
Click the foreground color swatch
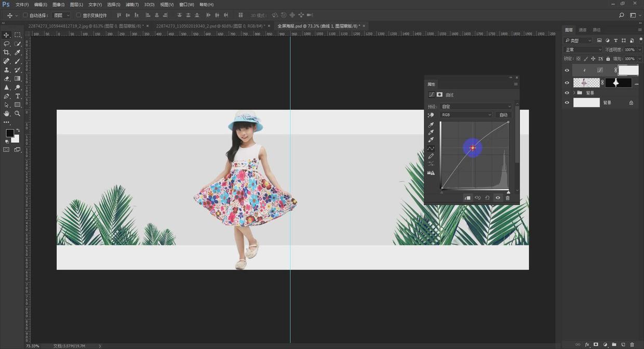coord(9,133)
